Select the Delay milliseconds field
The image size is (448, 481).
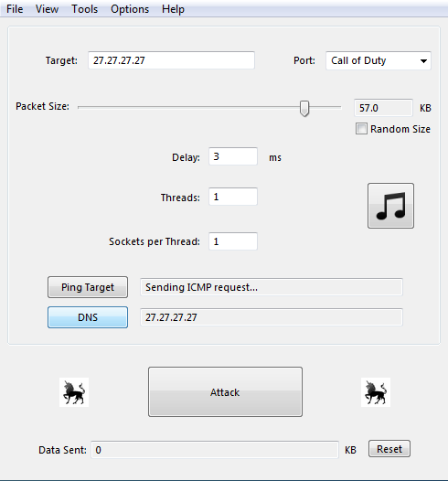pyautogui.click(x=233, y=156)
